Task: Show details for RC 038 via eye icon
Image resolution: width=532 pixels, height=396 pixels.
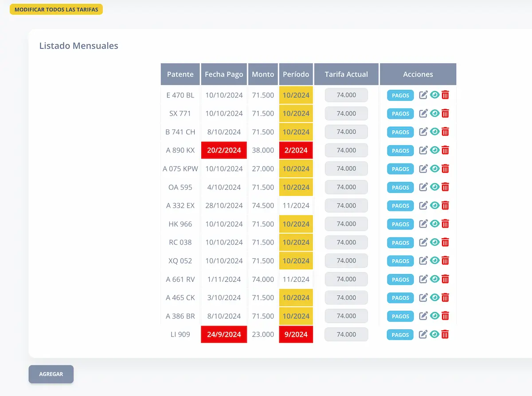Action: pyautogui.click(x=434, y=242)
